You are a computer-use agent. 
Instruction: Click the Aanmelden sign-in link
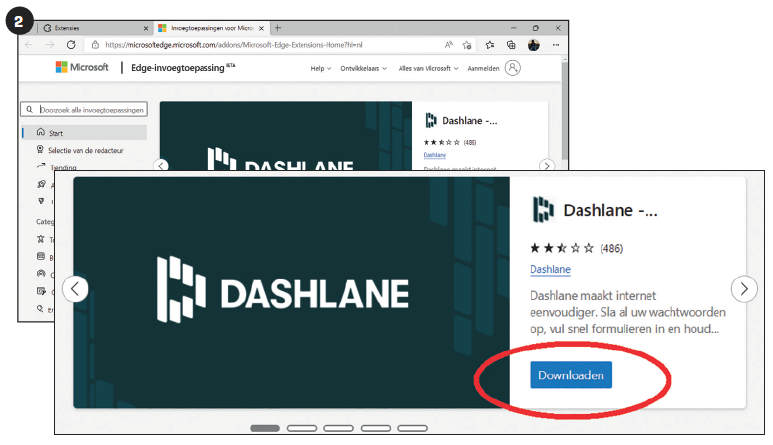(x=483, y=68)
